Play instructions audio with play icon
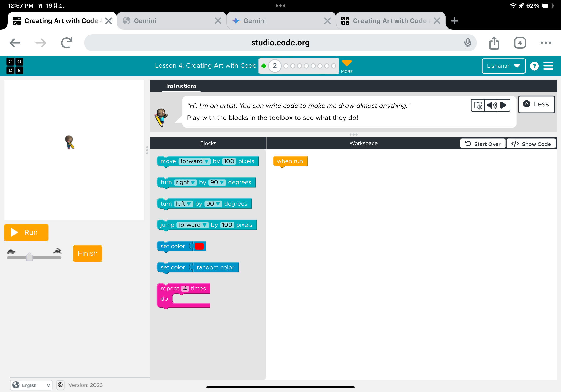This screenshot has height=392, width=561. tap(503, 105)
